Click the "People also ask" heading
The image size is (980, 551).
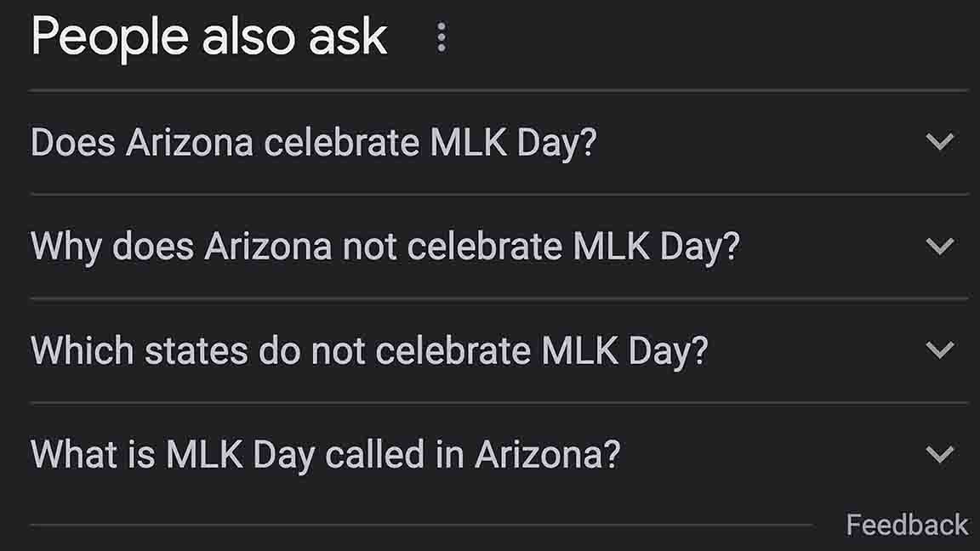click(209, 37)
